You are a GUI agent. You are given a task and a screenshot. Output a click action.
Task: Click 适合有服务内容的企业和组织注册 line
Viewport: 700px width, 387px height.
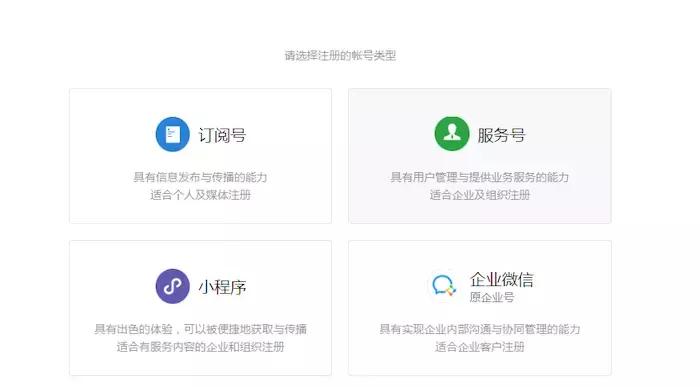[x=200, y=347]
